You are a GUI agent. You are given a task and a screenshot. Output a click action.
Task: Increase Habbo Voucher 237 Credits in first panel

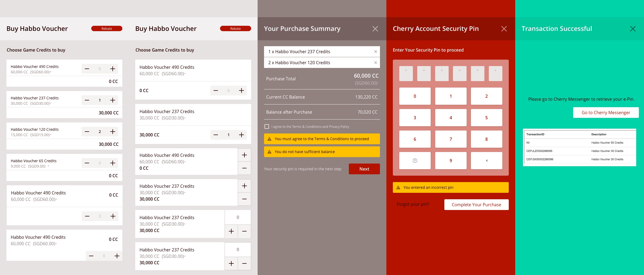coord(113,100)
